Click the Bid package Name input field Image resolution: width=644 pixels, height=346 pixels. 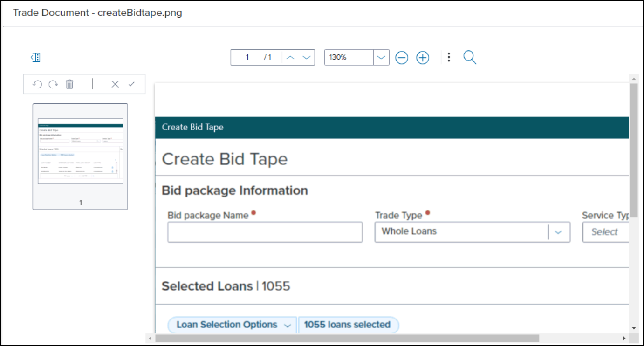pos(265,232)
